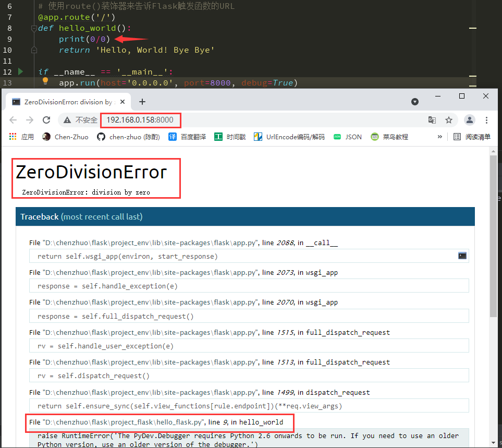Screen dimensions: 502x448
Task: Expand the hidden bookmarks overflow chevron
Action: (439, 137)
